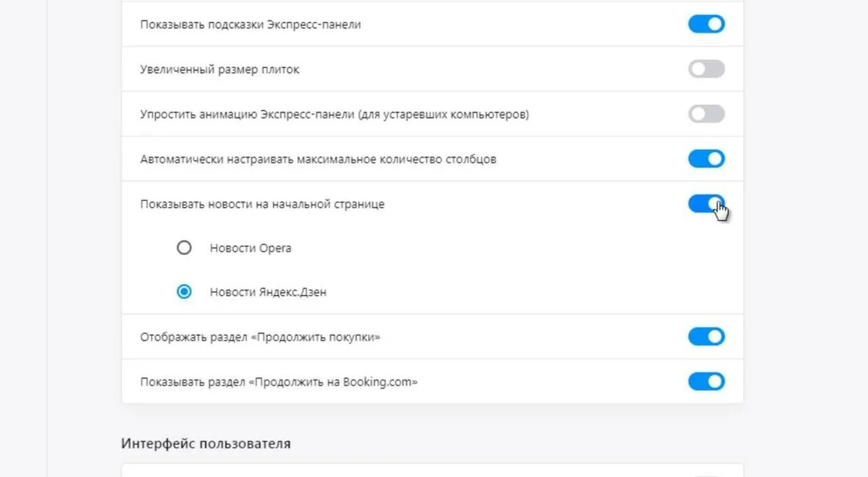Select the Новости Яндекс.Дзен radio button

[x=184, y=292]
